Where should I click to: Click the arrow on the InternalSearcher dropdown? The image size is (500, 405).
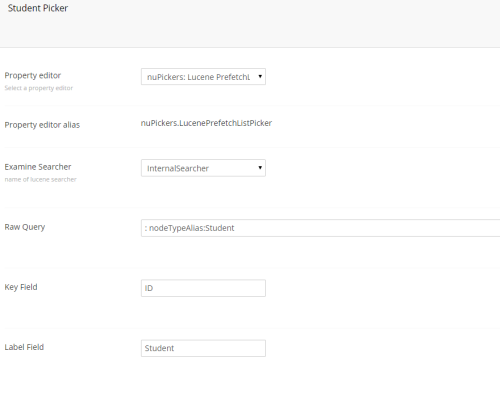[x=260, y=168]
